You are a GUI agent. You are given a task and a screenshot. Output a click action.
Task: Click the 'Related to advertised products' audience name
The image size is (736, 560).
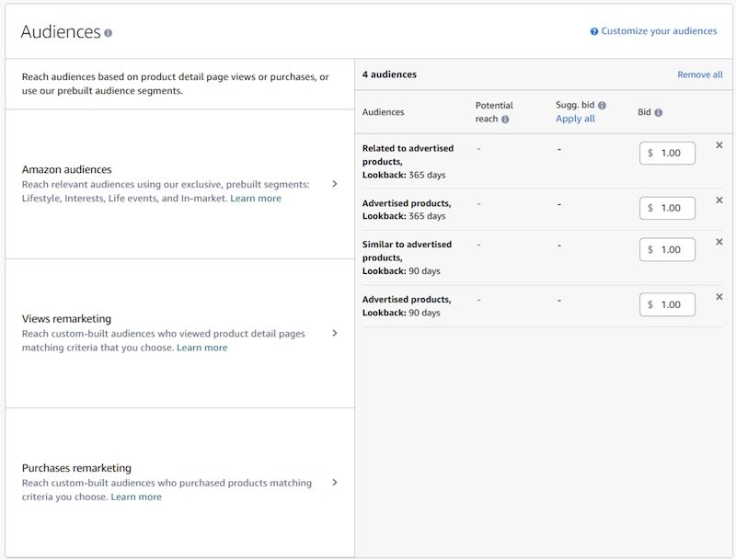pos(408,154)
